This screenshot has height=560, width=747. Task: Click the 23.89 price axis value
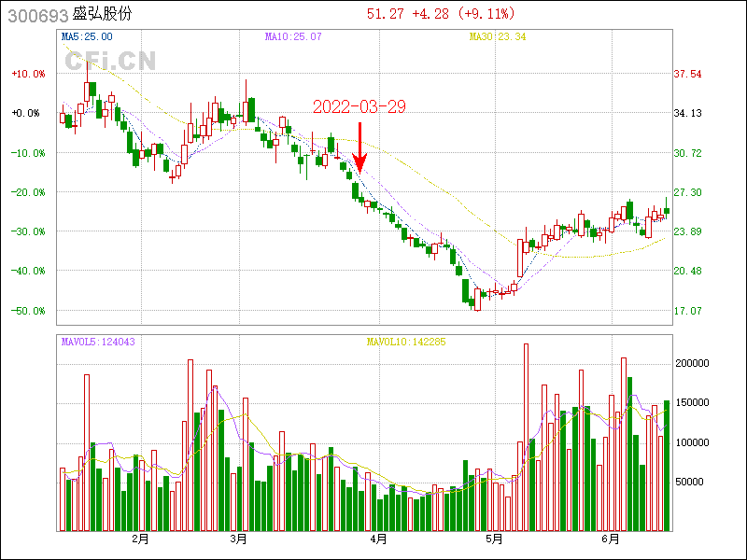(x=687, y=231)
